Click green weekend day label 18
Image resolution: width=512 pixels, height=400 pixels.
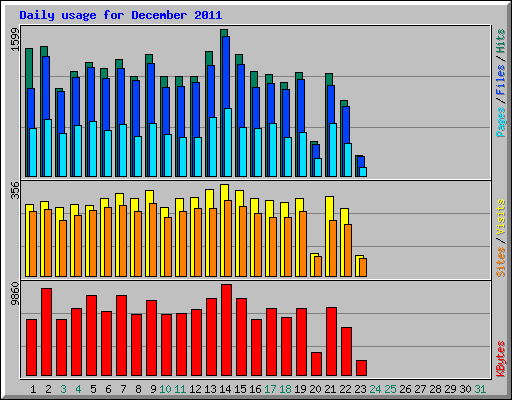pos(285,389)
